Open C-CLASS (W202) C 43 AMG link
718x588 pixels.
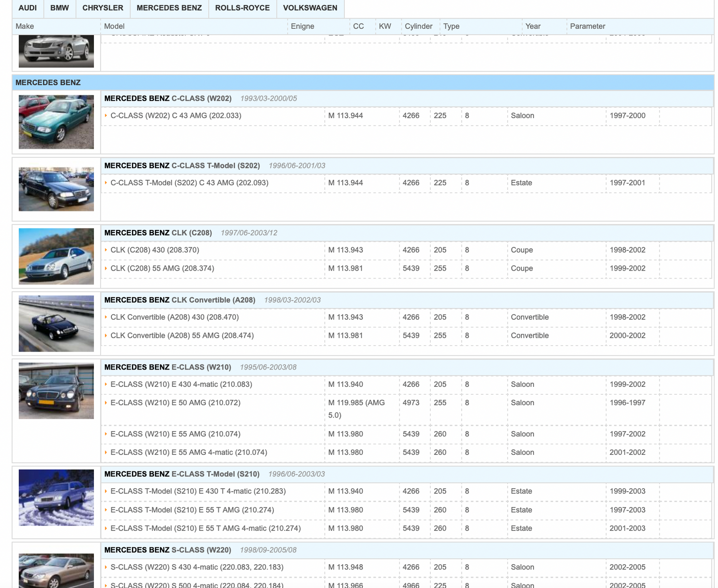pos(175,116)
